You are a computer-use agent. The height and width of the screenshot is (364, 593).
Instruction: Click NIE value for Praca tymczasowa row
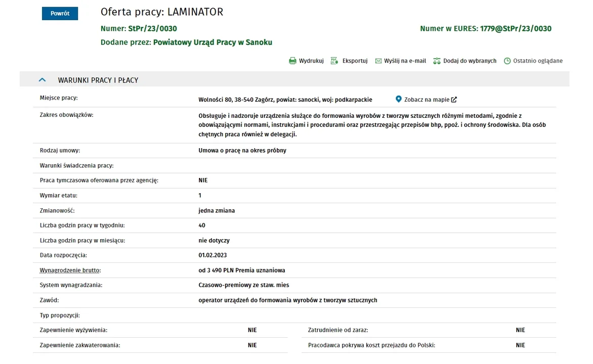pyautogui.click(x=203, y=180)
